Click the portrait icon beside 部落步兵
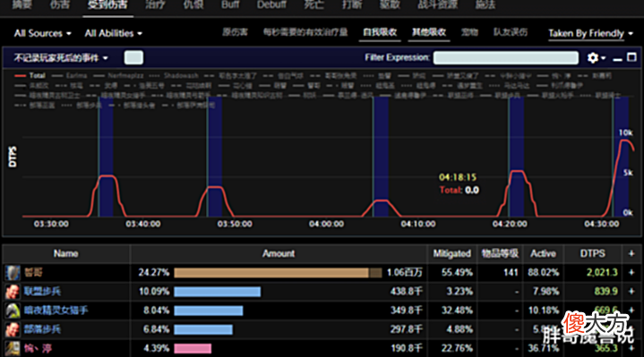644x357 pixels. [x=13, y=329]
